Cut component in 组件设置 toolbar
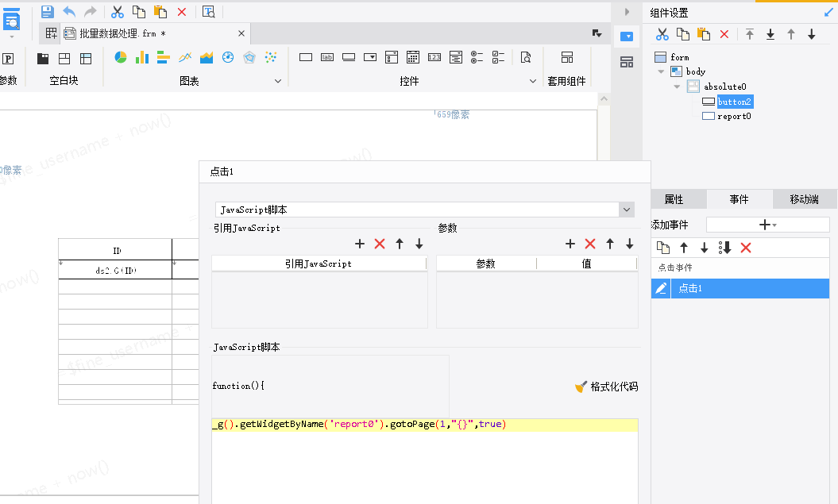The width and height of the screenshot is (838, 504). pyautogui.click(x=662, y=34)
